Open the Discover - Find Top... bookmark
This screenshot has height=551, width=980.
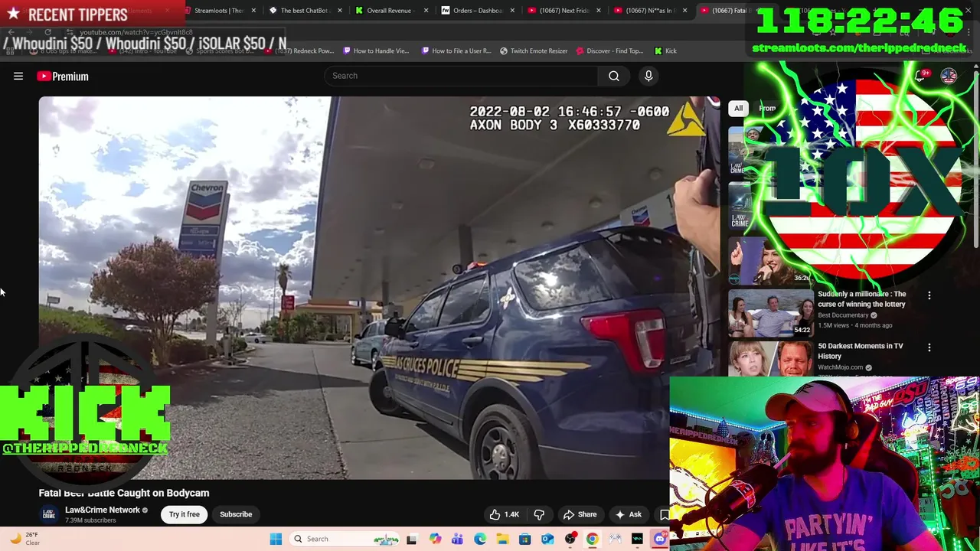tap(609, 51)
